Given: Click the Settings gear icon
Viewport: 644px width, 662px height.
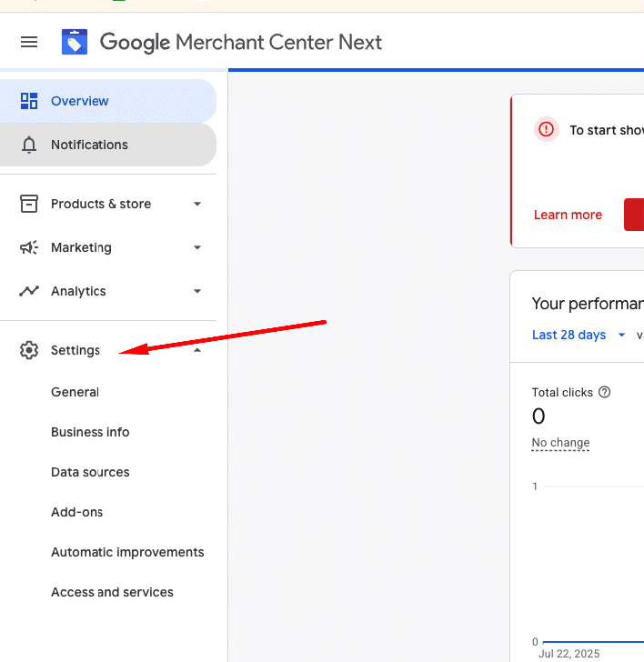Looking at the screenshot, I should [x=29, y=350].
